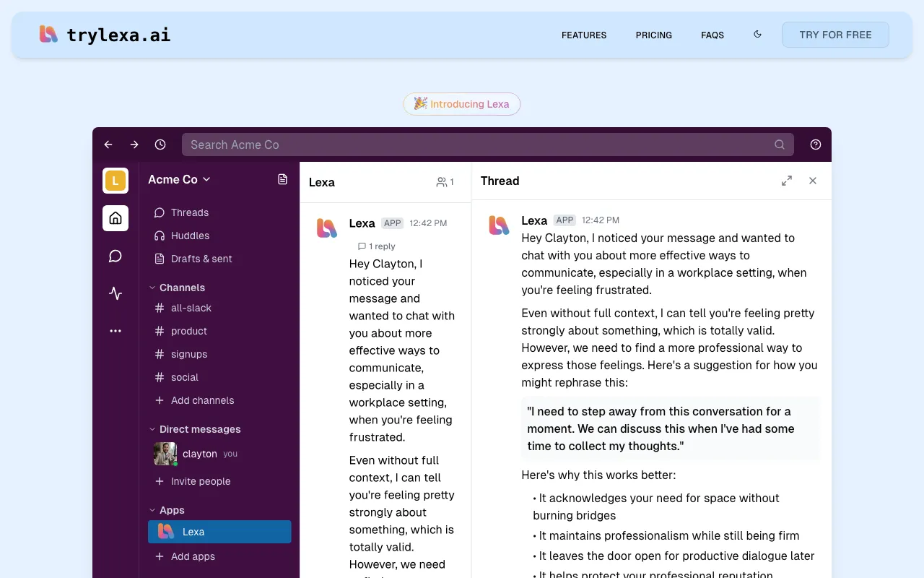This screenshot has width=924, height=578.
Task: Open the FAQS nav link
Action: [712, 35]
